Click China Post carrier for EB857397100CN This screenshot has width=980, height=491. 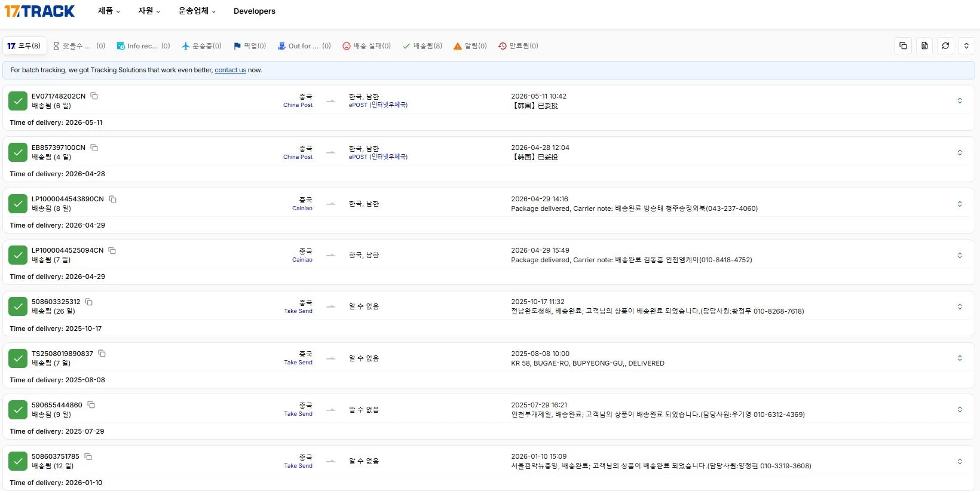(x=298, y=157)
